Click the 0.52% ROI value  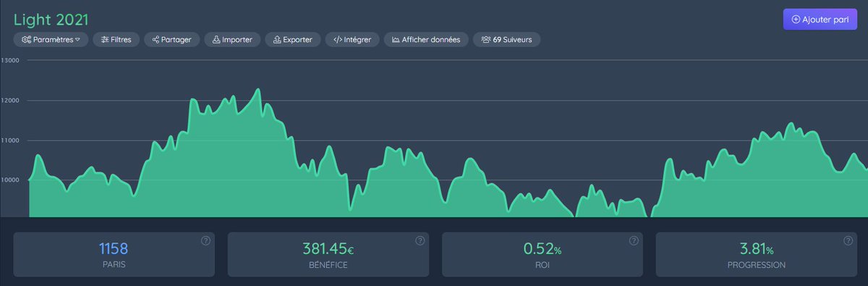click(x=542, y=249)
